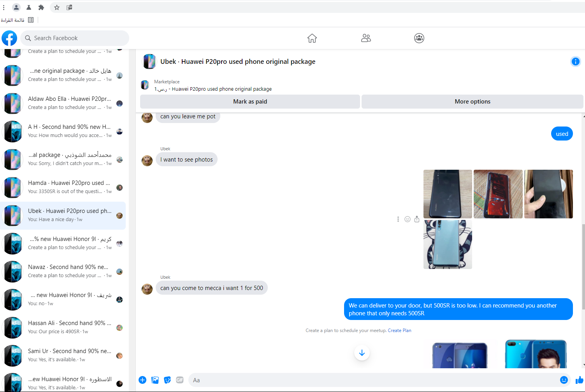Image resolution: width=585 pixels, height=392 pixels.
Task: Click 'I want to see photos' message
Action: [x=186, y=160]
